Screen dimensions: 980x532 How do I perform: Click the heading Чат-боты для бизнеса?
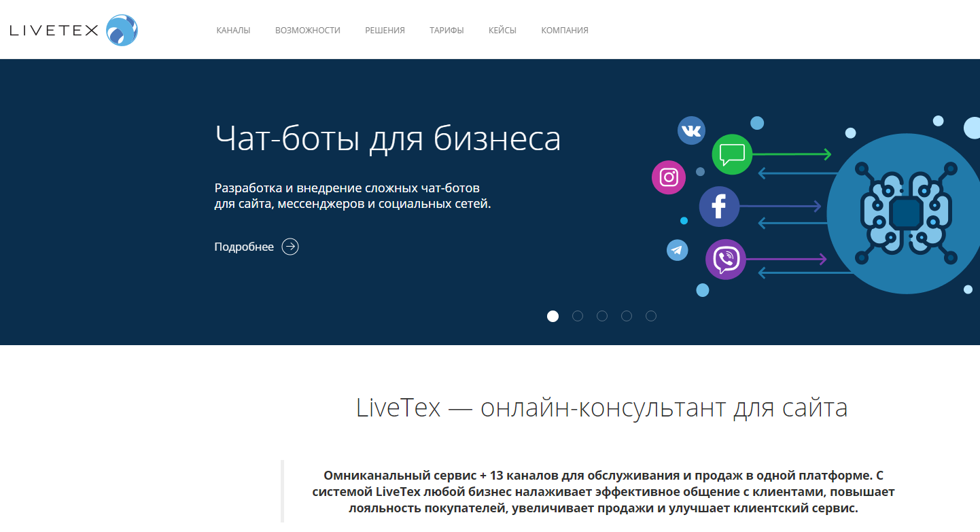point(387,138)
